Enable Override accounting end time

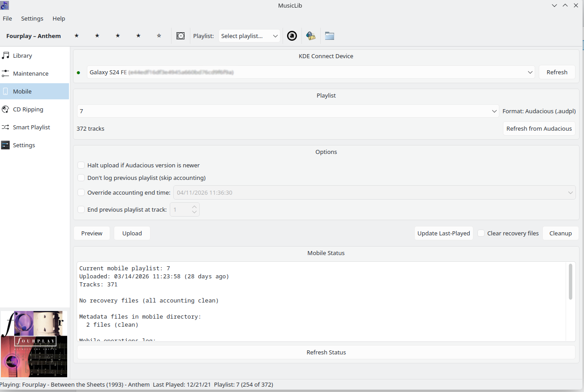point(81,192)
